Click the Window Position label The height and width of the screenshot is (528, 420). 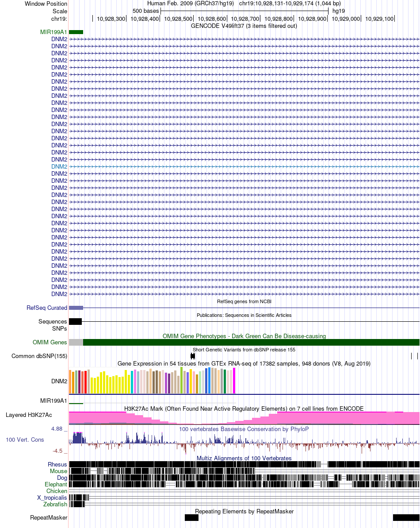point(46,4)
